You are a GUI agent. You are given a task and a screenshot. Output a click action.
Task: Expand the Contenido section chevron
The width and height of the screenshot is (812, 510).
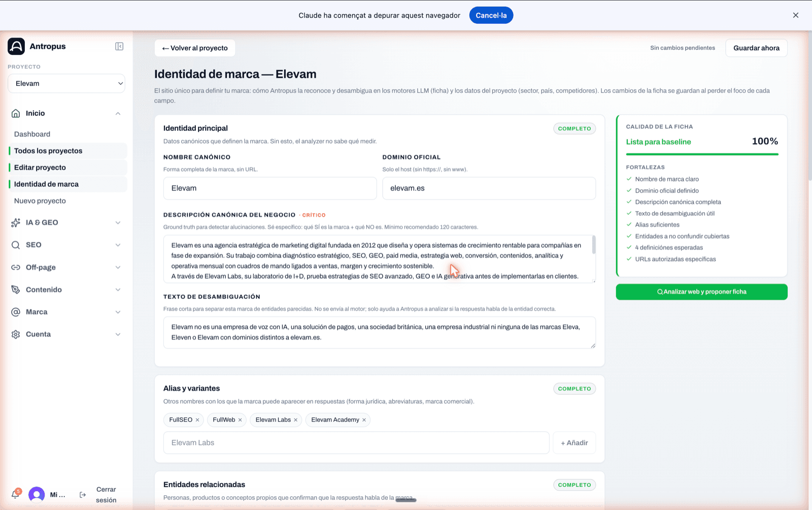(118, 290)
